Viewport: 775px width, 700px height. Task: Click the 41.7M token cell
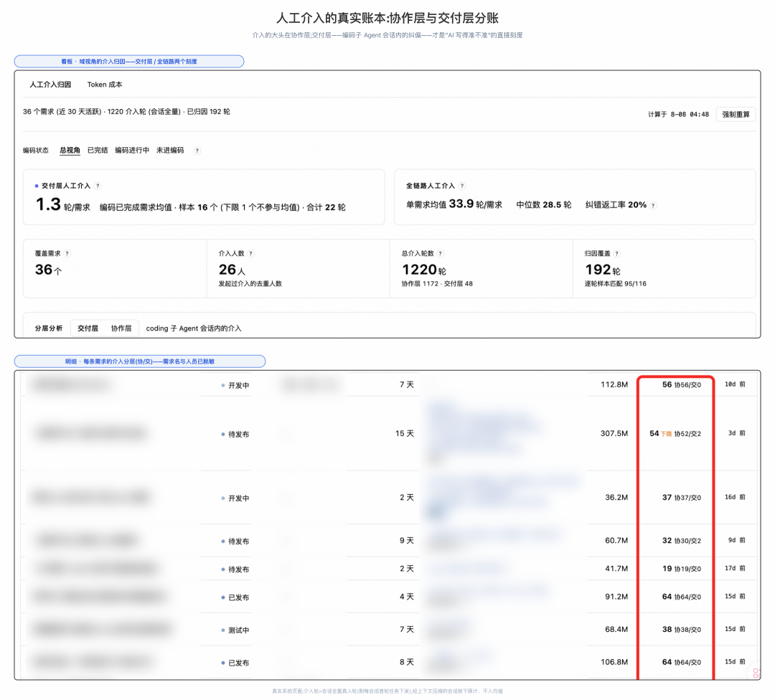(x=616, y=569)
